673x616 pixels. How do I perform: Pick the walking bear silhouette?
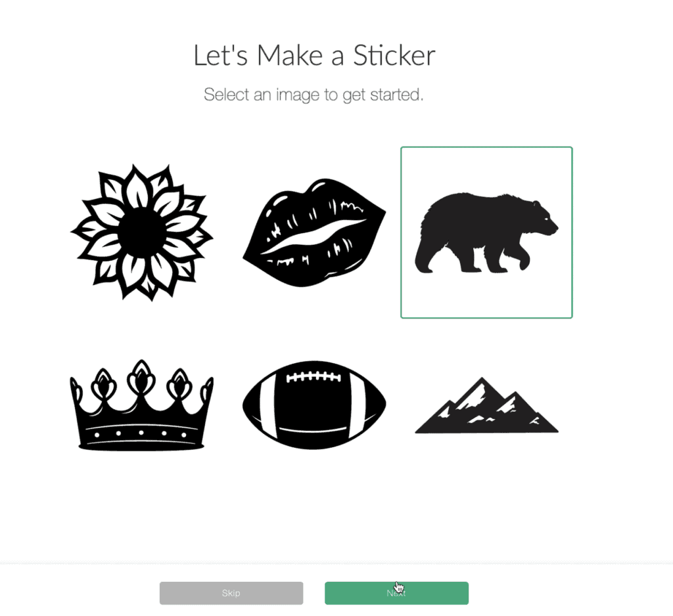pyautogui.click(x=486, y=232)
